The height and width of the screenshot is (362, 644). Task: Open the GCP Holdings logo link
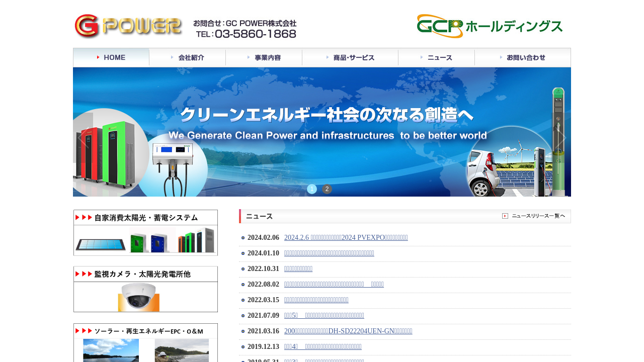coord(489,26)
